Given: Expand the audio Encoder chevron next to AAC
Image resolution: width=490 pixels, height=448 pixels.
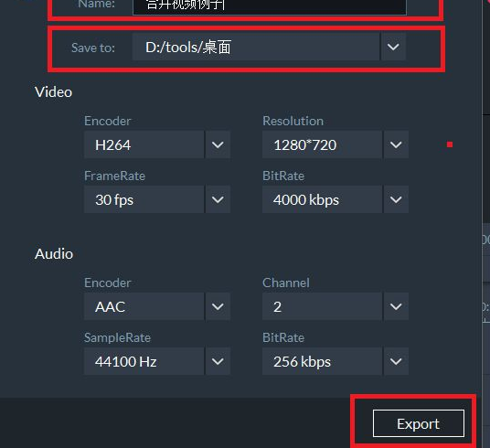Looking at the screenshot, I should (x=218, y=306).
